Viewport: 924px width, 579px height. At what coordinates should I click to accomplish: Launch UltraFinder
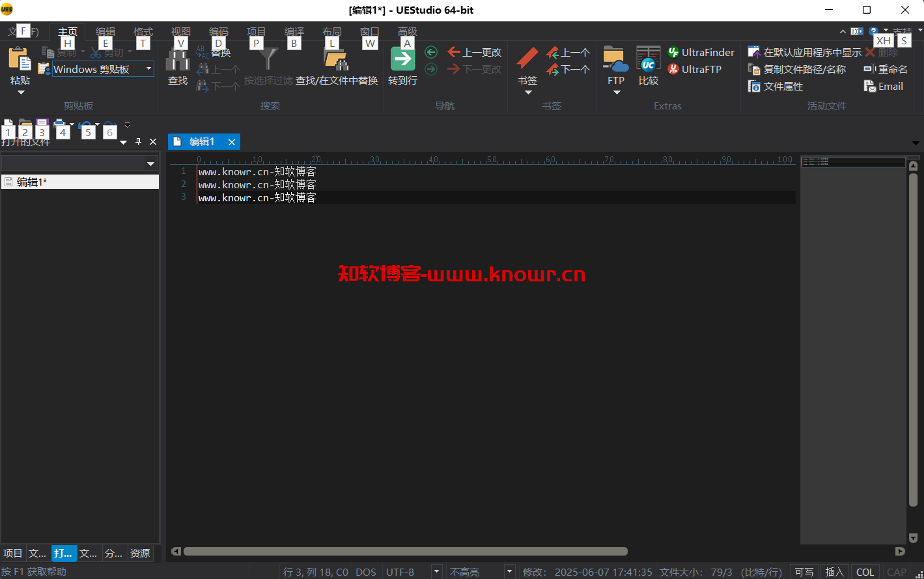(701, 52)
